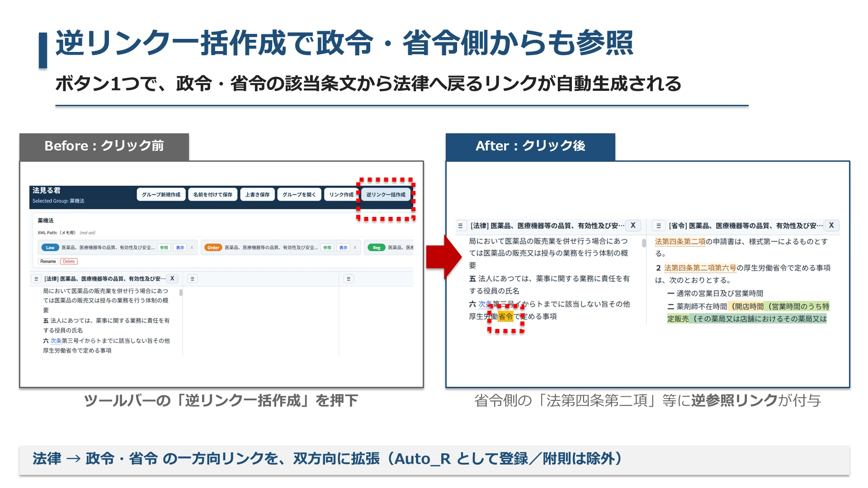This screenshot has height=488, width=868.
Task: Open hamburger menu of empty right pane
Action: tap(348, 279)
